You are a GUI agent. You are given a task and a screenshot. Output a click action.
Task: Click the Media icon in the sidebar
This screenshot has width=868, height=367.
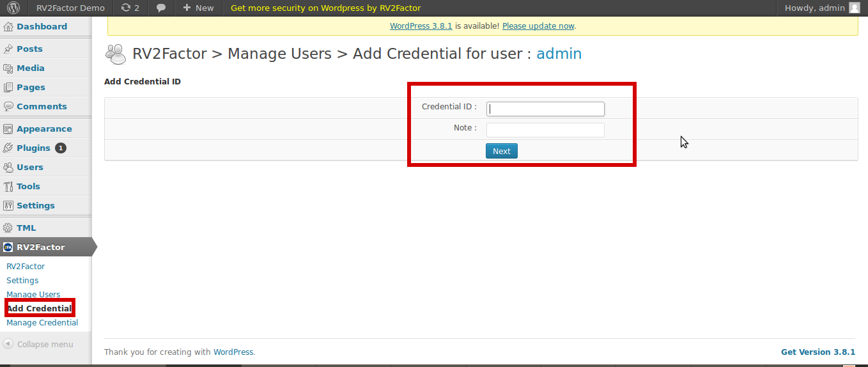point(8,68)
